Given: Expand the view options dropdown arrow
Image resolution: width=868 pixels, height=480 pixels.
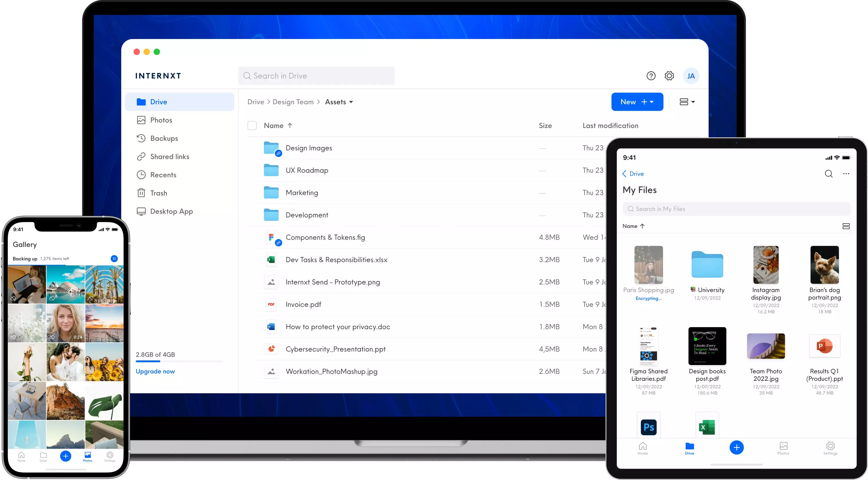Looking at the screenshot, I should 693,102.
